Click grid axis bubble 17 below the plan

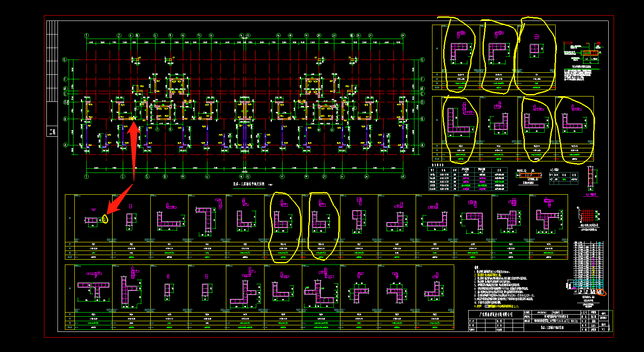(x=282, y=177)
